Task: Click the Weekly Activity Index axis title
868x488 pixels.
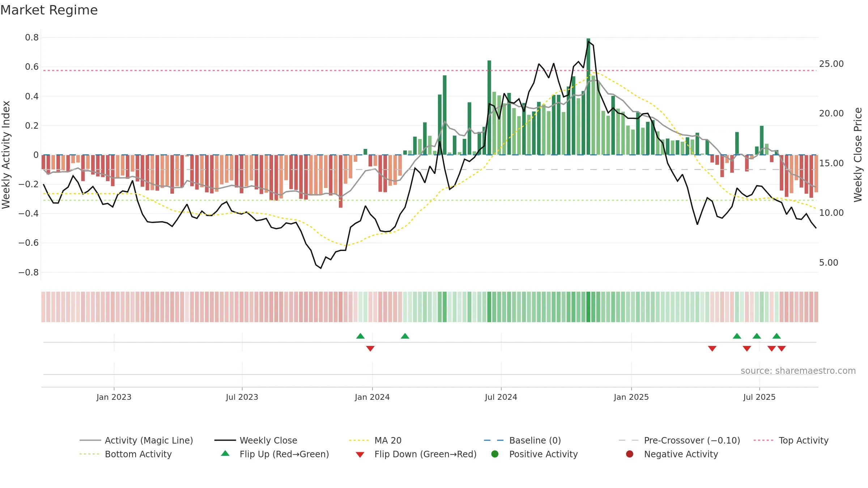Action: coord(6,155)
